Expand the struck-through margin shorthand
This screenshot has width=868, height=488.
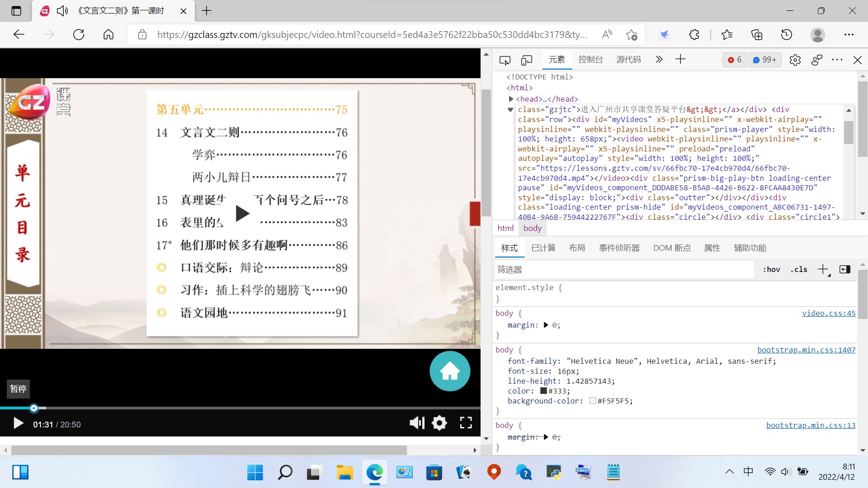546,437
